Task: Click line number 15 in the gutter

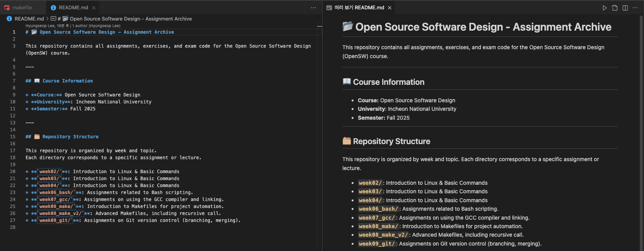Action: (x=13, y=137)
